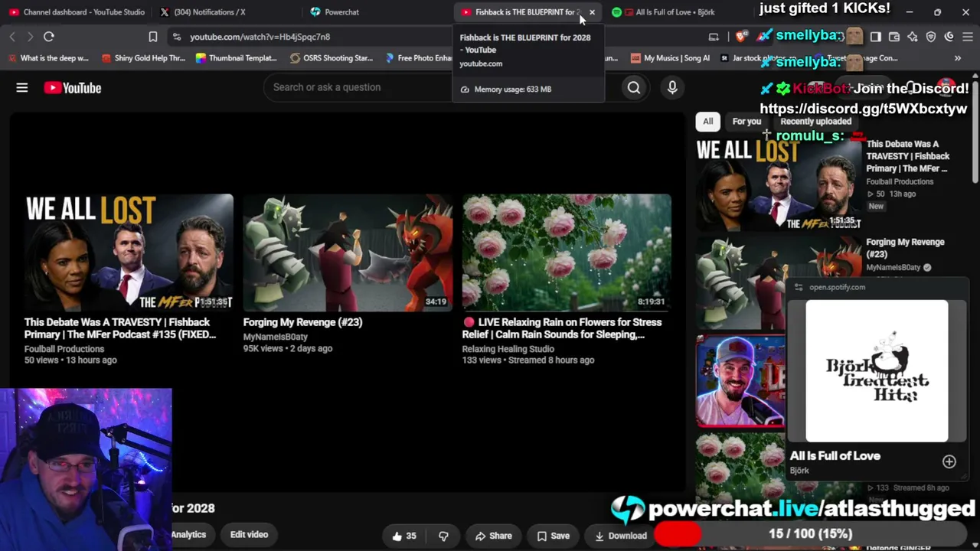Click 'All Is Full of Love' track title
Screen dimensions: 980x551
(835, 456)
